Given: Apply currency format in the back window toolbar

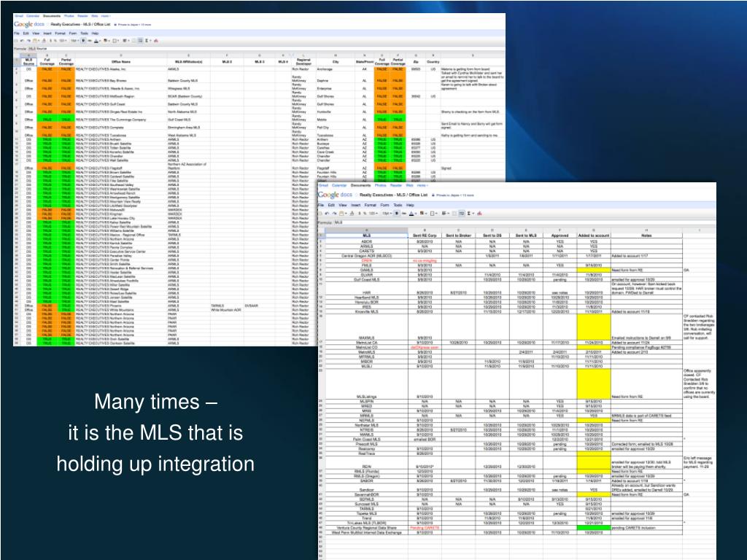Looking at the screenshot, I should point(50,41).
